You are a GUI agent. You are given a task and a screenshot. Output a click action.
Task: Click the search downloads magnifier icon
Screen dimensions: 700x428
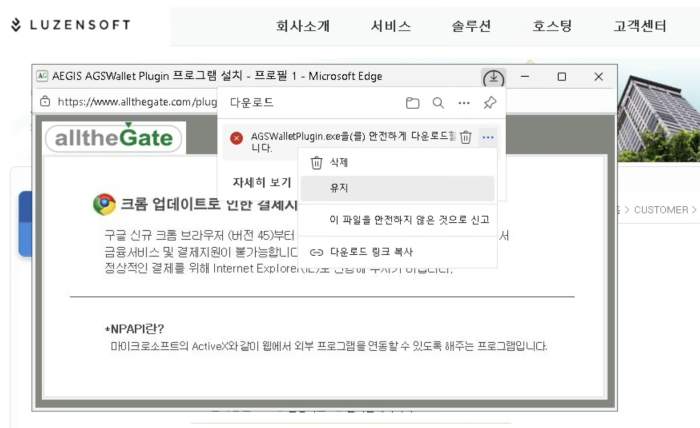coord(438,103)
